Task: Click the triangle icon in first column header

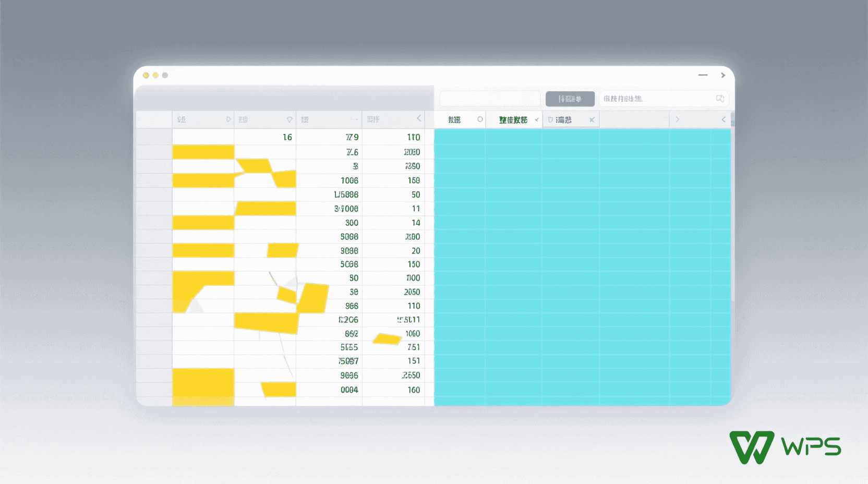Action: tap(228, 119)
